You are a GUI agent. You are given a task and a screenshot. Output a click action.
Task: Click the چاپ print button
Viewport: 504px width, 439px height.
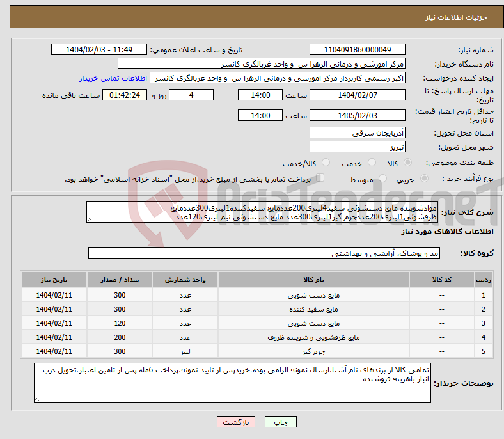[281, 422]
